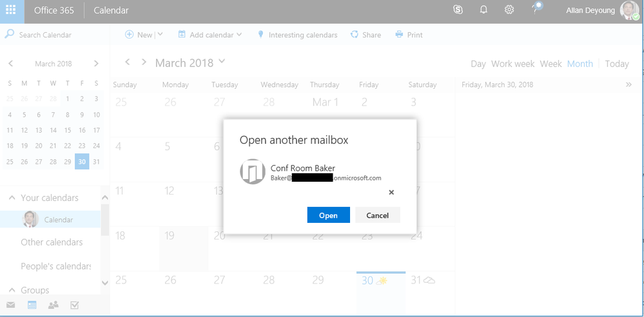The height and width of the screenshot is (317, 644).
Task: Open the settings gear icon
Action: pyautogui.click(x=509, y=10)
